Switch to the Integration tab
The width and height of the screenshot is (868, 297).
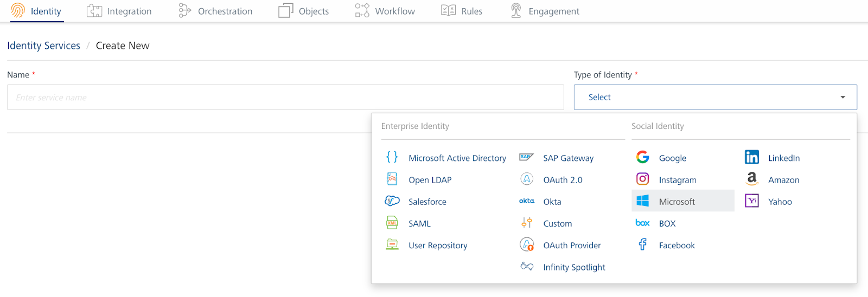click(119, 11)
